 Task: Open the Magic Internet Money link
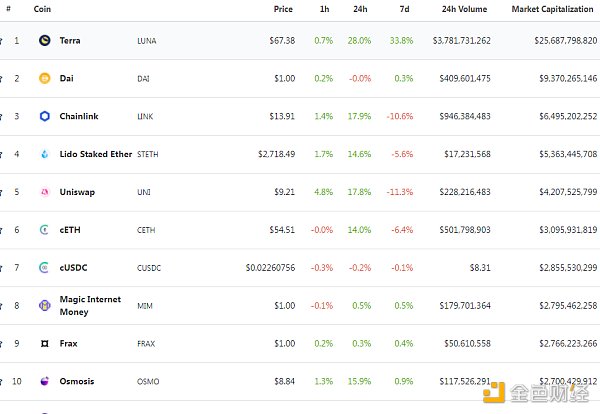(x=90, y=305)
